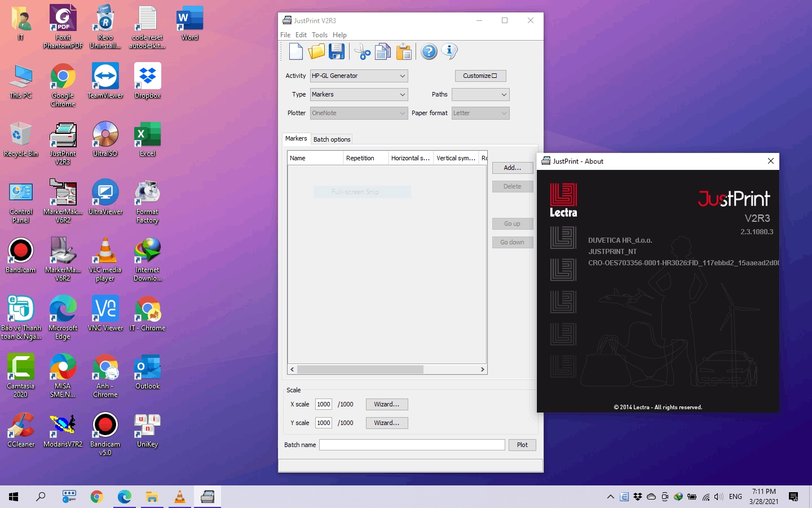The image size is (812, 508).
Task: Click the Y scale input field
Action: pyautogui.click(x=324, y=423)
